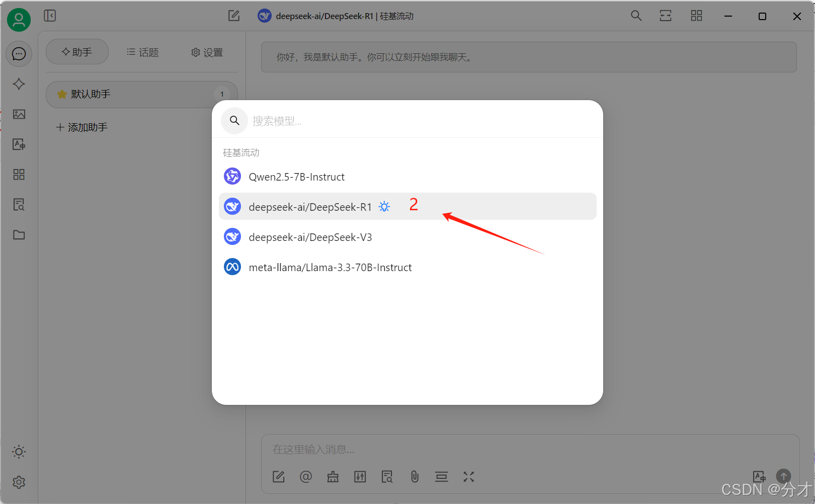Open the mini apps grid sidebar icon
Image resolution: width=815 pixels, height=504 pixels.
pos(19,175)
